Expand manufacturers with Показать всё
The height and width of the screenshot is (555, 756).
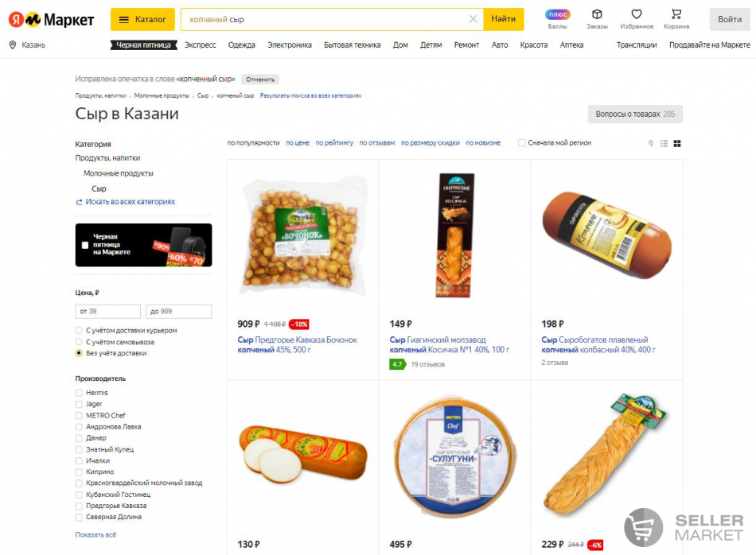point(95,535)
